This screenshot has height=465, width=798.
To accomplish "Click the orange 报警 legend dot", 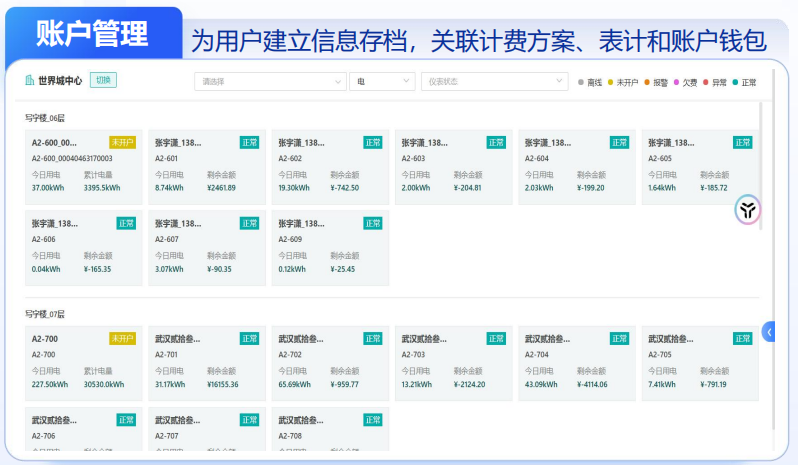I will click(x=647, y=82).
